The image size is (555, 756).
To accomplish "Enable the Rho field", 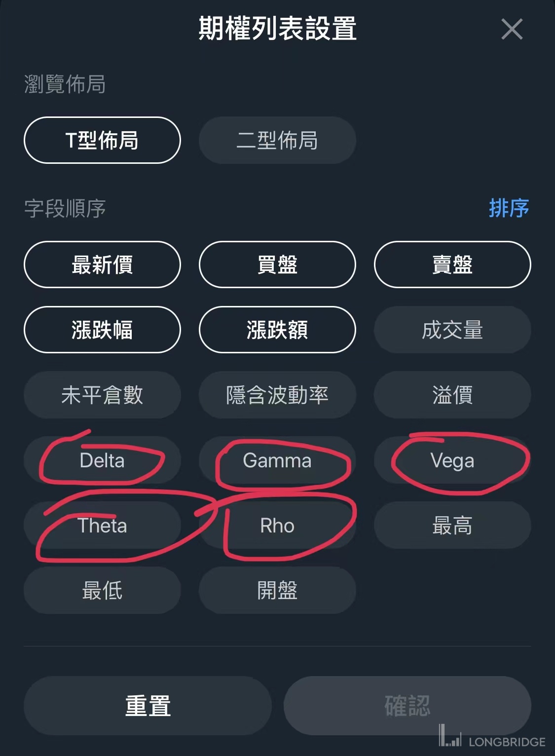I will 277,526.
